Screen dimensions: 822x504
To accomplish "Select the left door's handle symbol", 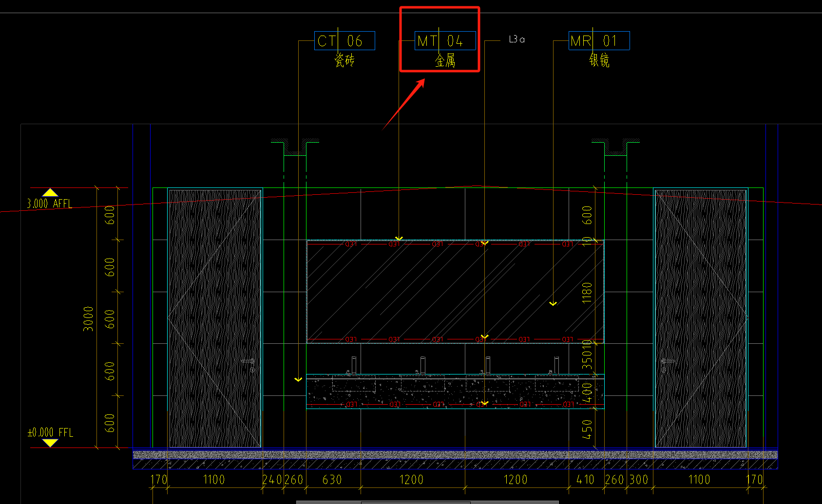I will (249, 362).
